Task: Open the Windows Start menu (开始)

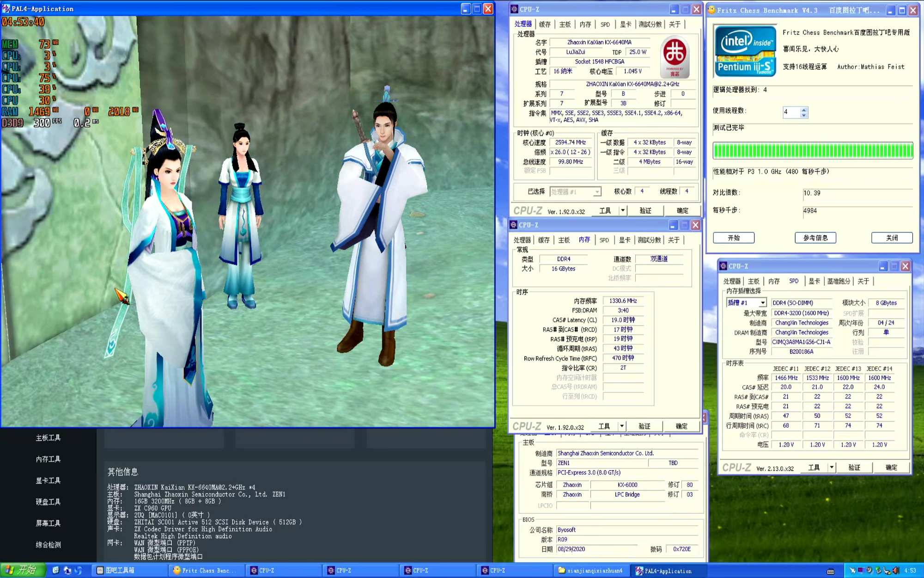Action: click(x=23, y=570)
